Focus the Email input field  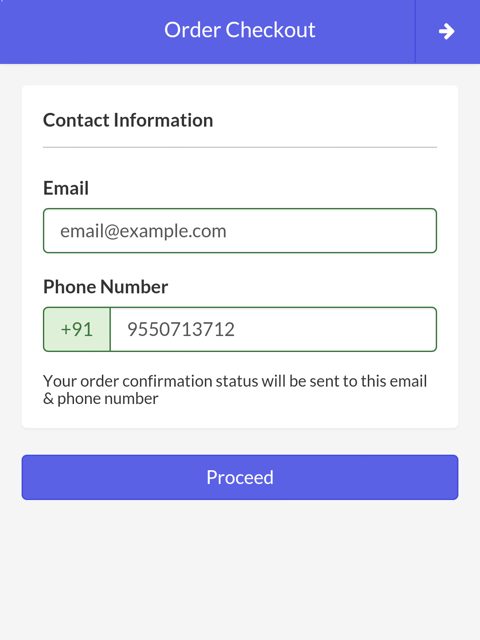click(x=240, y=231)
